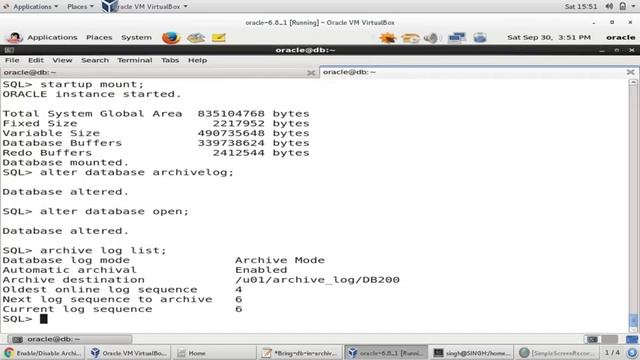The width and height of the screenshot is (640, 360).
Task: Click the 'Enabled' automatic archival value
Action: [261, 270]
